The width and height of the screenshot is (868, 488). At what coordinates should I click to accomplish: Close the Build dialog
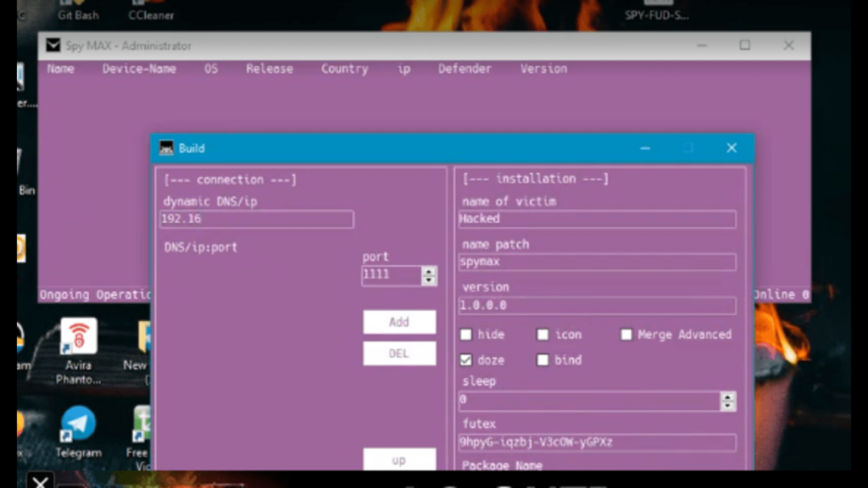pyautogui.click(x=732, y=147)
